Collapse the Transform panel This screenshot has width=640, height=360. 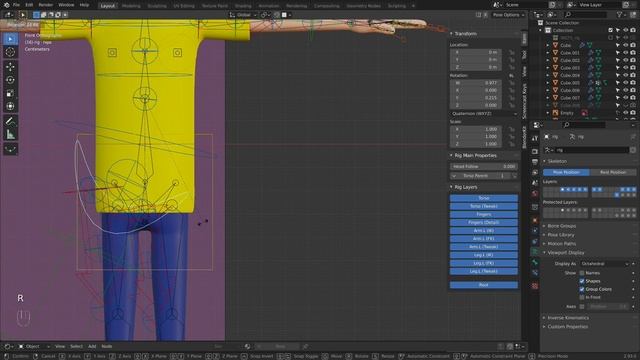coord(465,33)
